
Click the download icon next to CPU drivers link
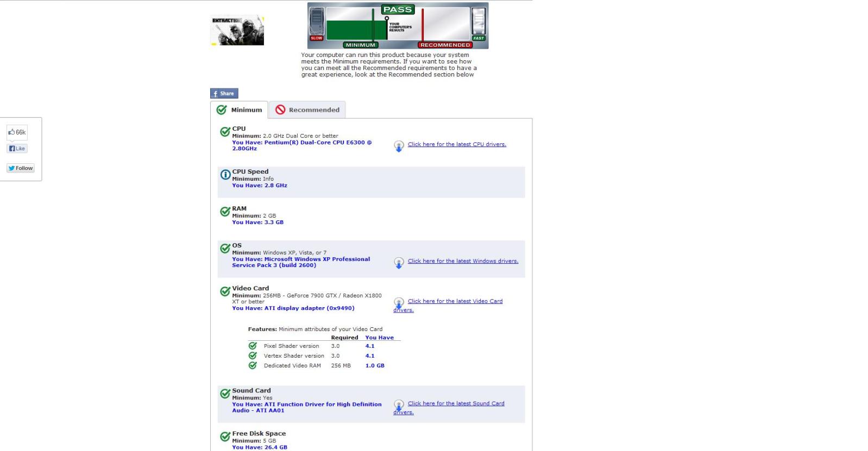pyautogui.click(x=399, y=146)
